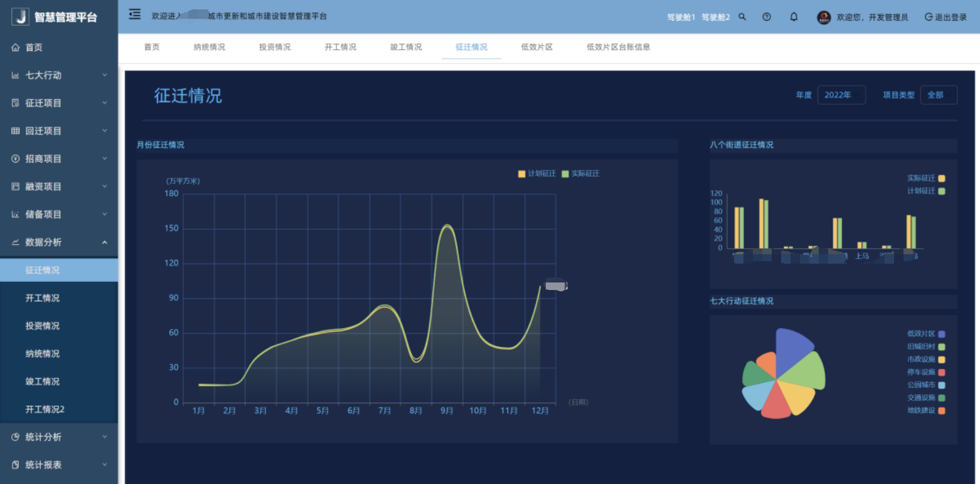This screenshot has width=980, height=484.
Task: Switch to 开工情况 tab
Action: pos(341,47)
